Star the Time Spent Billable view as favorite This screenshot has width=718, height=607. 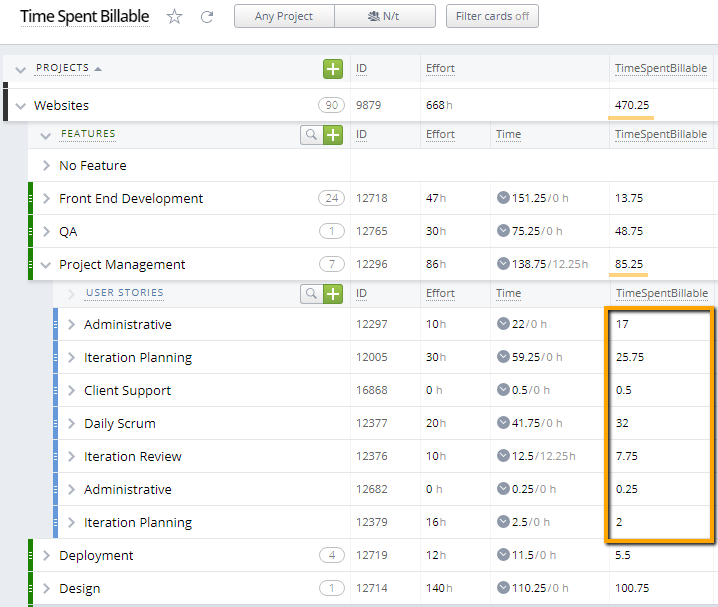tap(174, 17)
